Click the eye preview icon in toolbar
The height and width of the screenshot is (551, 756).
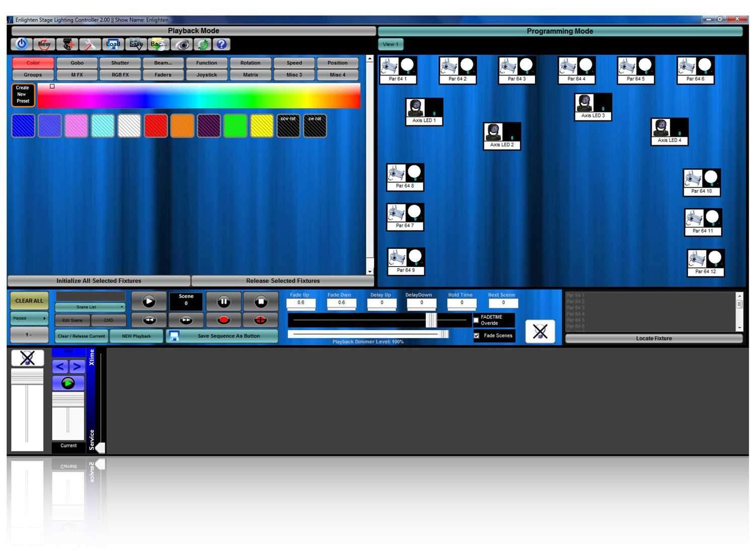(x=182, y=44)
